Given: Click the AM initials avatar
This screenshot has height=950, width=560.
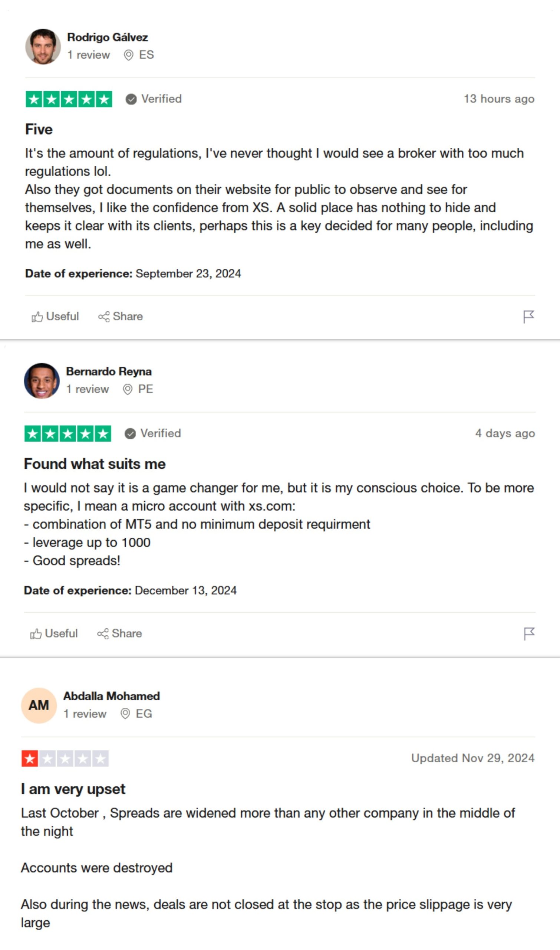Looking at the screenshot, I should (39, 705).
